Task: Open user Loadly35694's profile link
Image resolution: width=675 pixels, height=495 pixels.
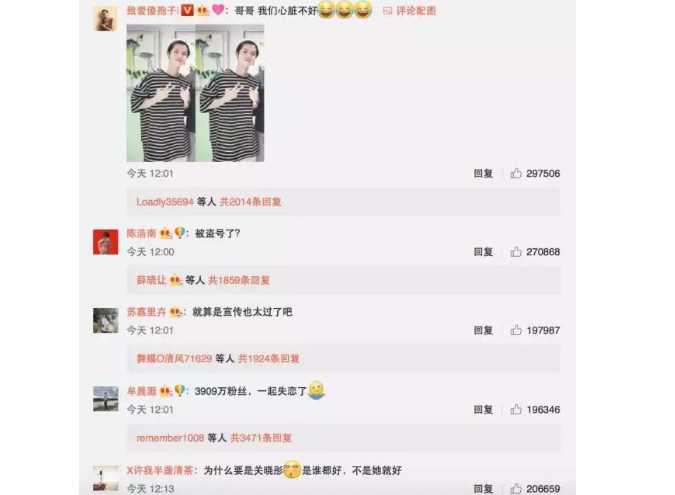Action: click(x=165, y=202)
